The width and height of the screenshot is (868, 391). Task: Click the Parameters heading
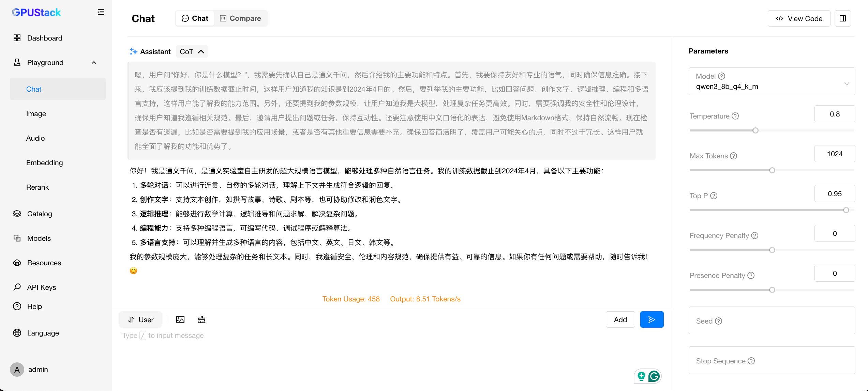tap(708, 51)
